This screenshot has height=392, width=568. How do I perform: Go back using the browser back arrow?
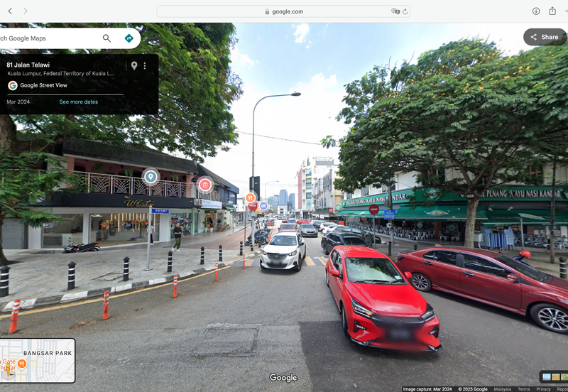coord(10,11)
